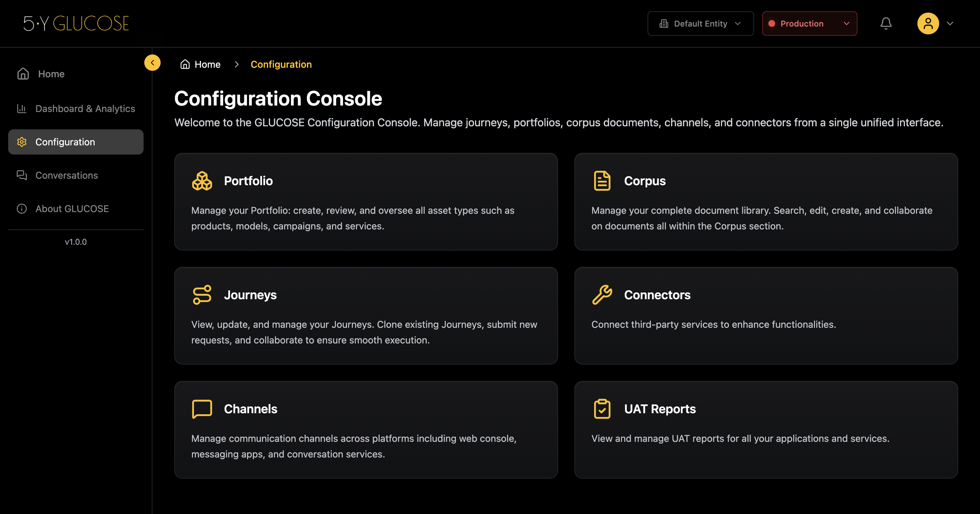Open the Default Entity dropdown
The image size is (980, 514).
[x=700, y=23]
